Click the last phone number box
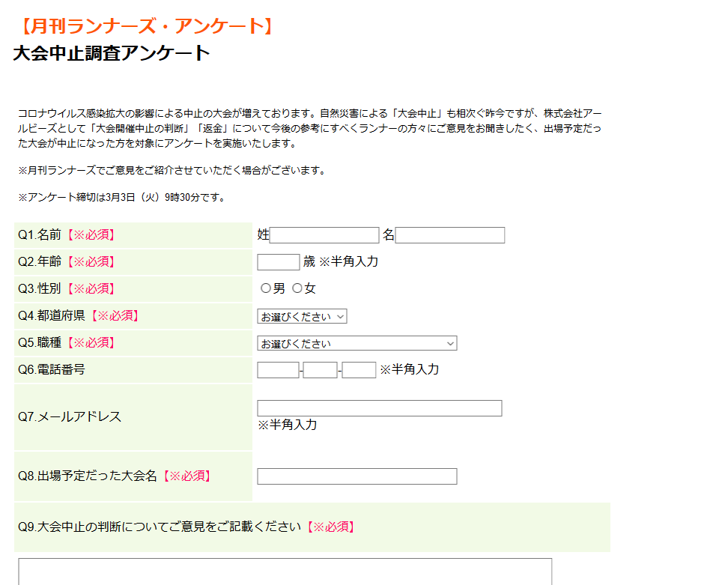Screen dimensions: 728x585 (x=359, y=370)
